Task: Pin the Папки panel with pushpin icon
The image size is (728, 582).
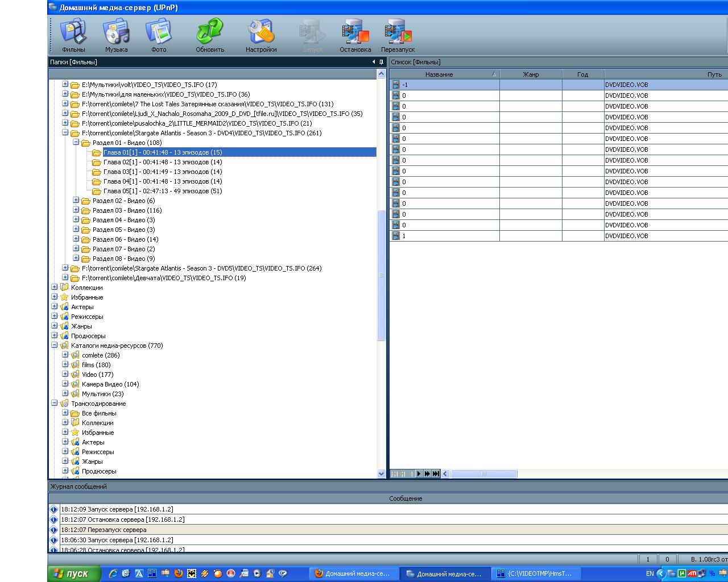Action: [x=381, y=62]
